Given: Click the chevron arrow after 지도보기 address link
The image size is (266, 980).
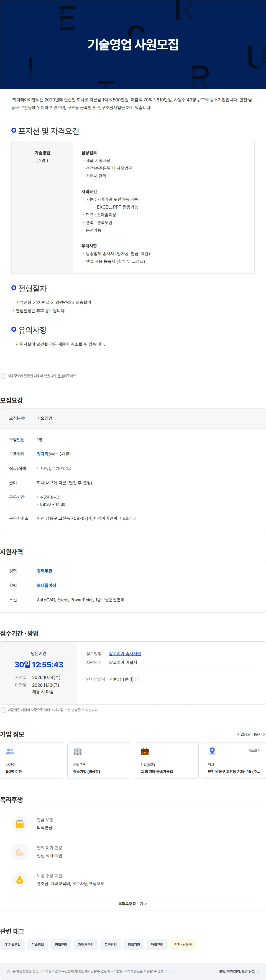Looking at the screenshot, I should click(135, 519).
